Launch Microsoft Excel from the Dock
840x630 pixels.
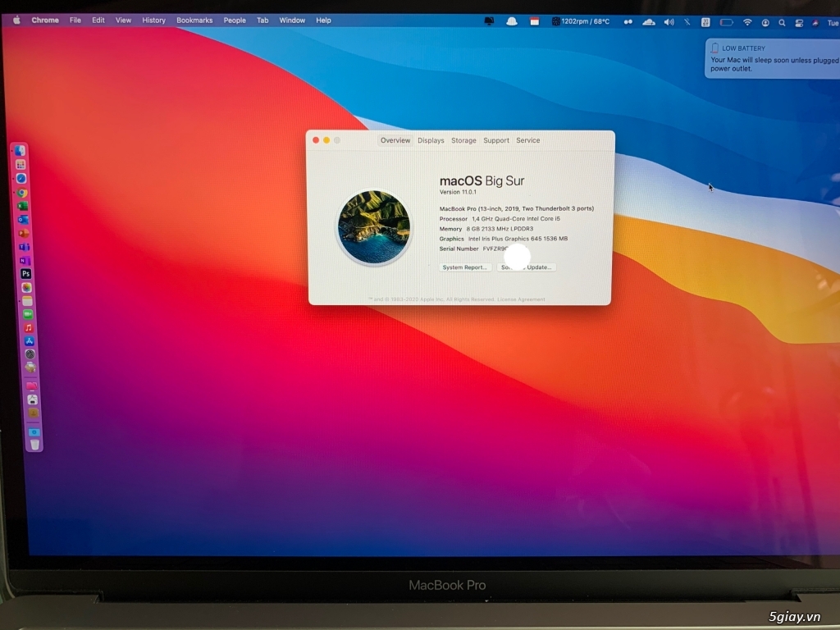pyautogui.click(x=22, y=206)
